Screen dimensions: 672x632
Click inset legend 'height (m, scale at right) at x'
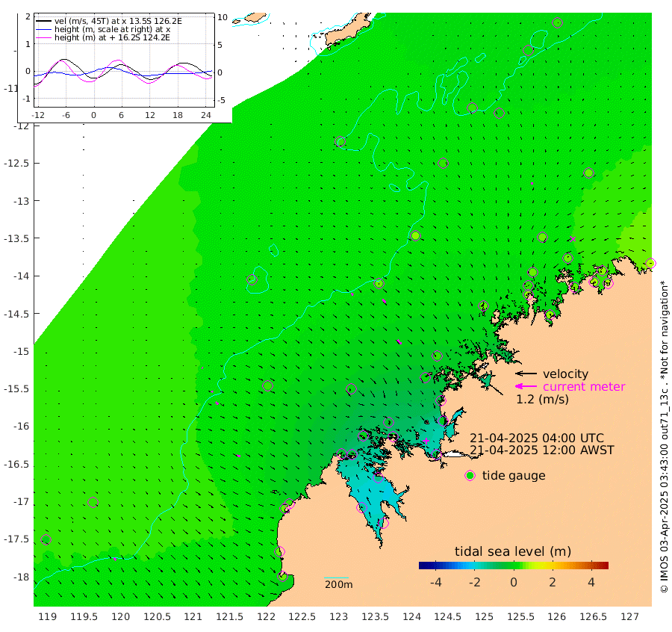tap(112, 30)
